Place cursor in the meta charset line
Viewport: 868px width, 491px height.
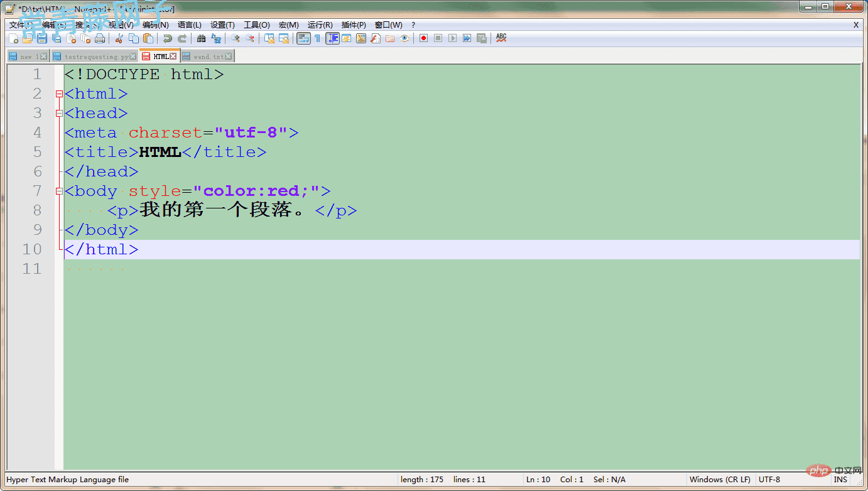tap(182, 133)
